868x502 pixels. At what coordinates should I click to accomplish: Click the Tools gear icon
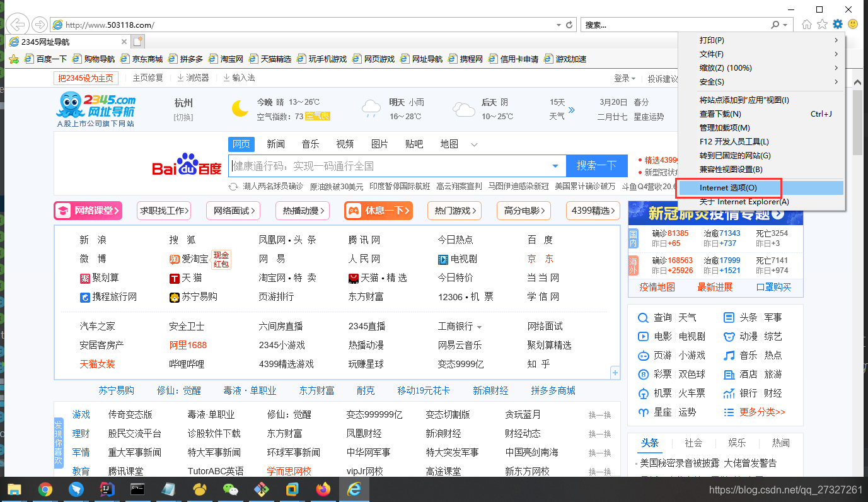[837, 24]
